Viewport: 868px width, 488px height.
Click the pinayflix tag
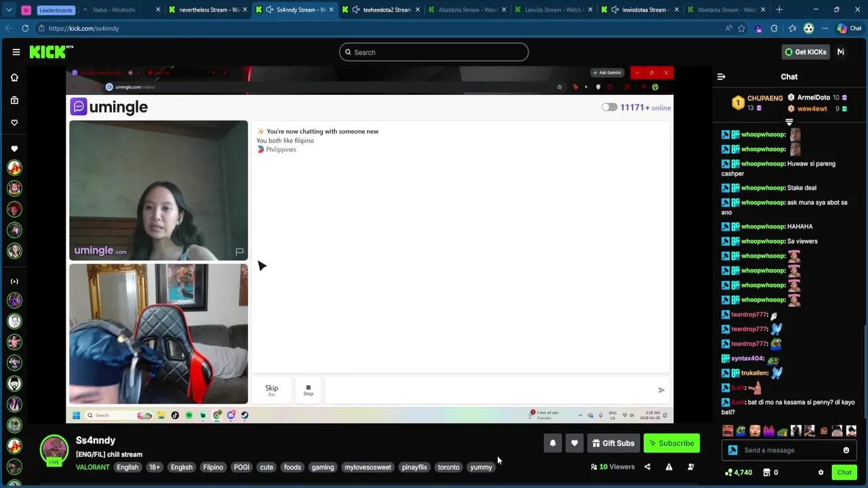pyautogui.click(x=414, y=467)
